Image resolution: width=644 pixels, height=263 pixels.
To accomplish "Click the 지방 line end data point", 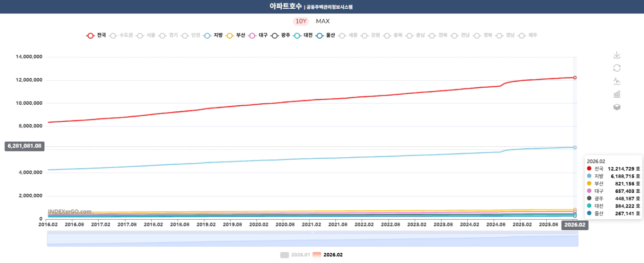I will click(575, 147).
